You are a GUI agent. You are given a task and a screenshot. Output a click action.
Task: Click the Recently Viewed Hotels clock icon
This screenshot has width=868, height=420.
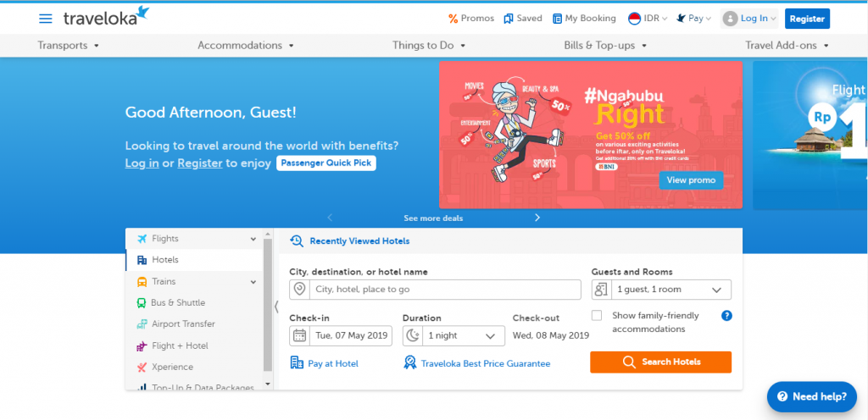(297, 241)
